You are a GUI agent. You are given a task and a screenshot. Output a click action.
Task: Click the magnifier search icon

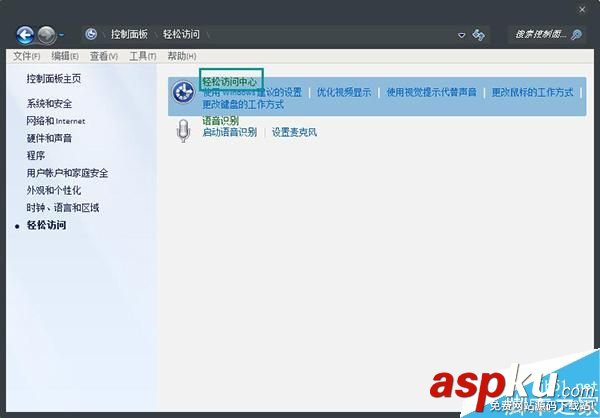click(576, 35)
